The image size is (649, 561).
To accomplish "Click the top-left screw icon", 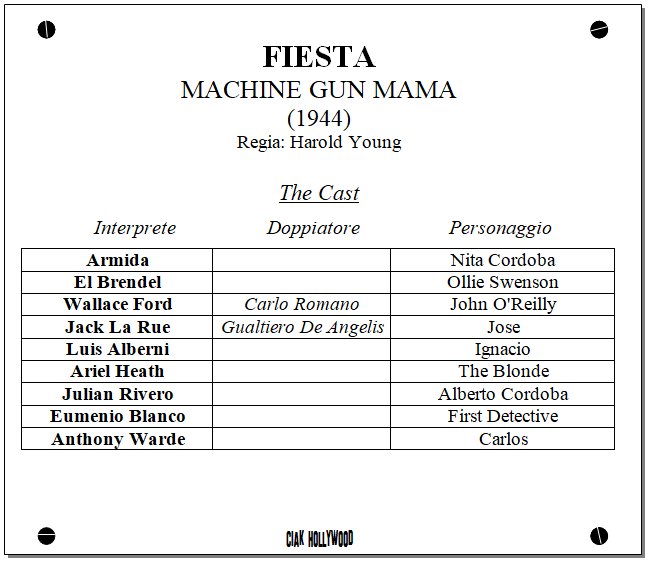I will click(46, 30).
